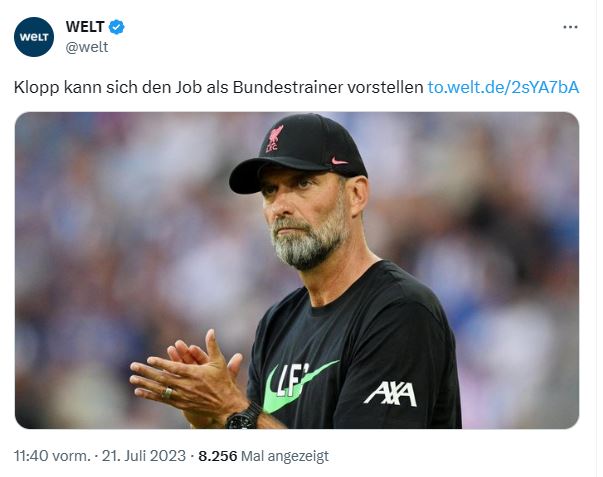Click the blue verified badge next to WELT

(x=117, y=27)
